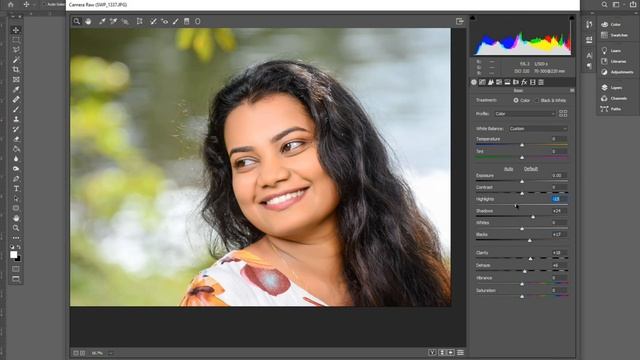The image size is (640, 360).
Task: Select the Graduated Filter tool
Action: click(187, 21)
